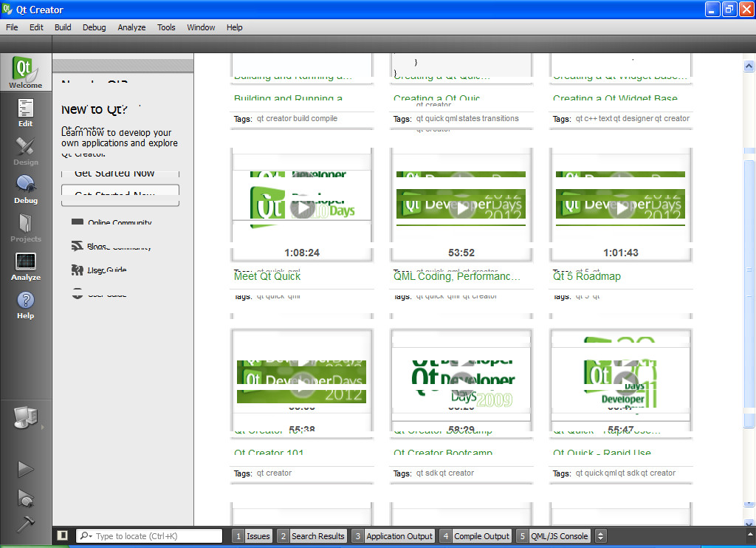Click tags qt quick qml states transitions
The image size is (756, 548).
tap(467, 118)
